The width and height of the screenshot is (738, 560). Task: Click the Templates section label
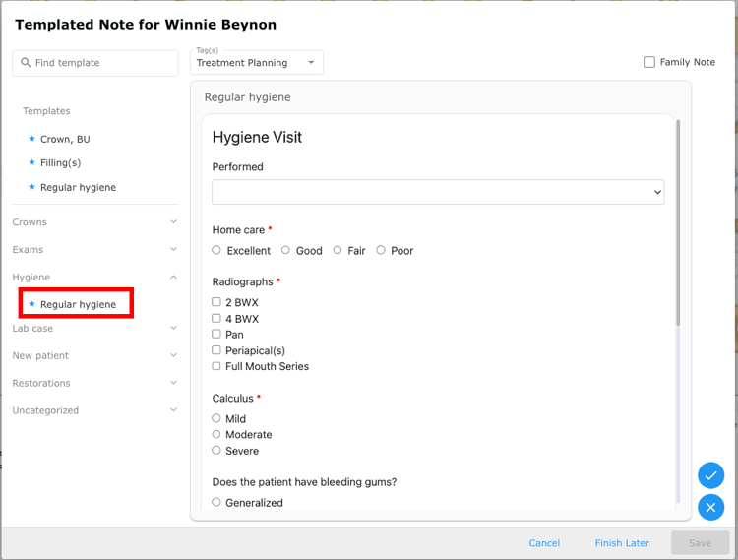(x=46, y=111)
